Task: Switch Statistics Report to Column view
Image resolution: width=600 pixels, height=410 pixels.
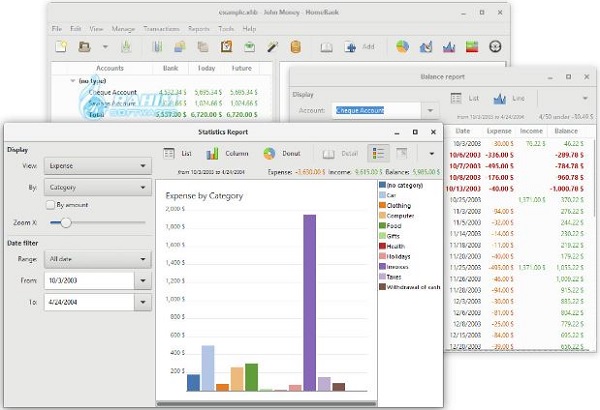Action: (227, 154)
